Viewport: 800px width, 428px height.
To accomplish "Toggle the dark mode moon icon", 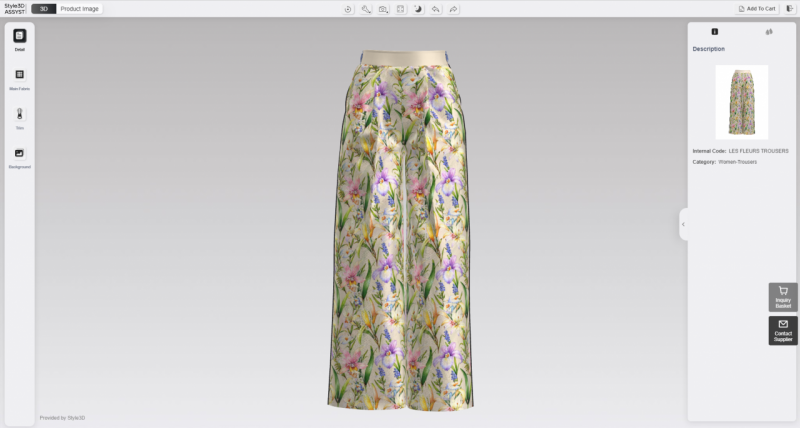I will 418,8.
